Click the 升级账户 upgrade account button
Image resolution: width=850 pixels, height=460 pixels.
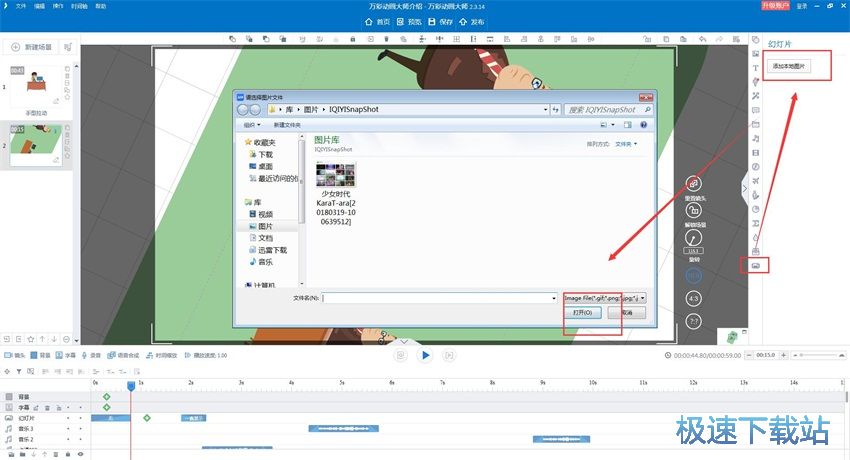(775, 6)
